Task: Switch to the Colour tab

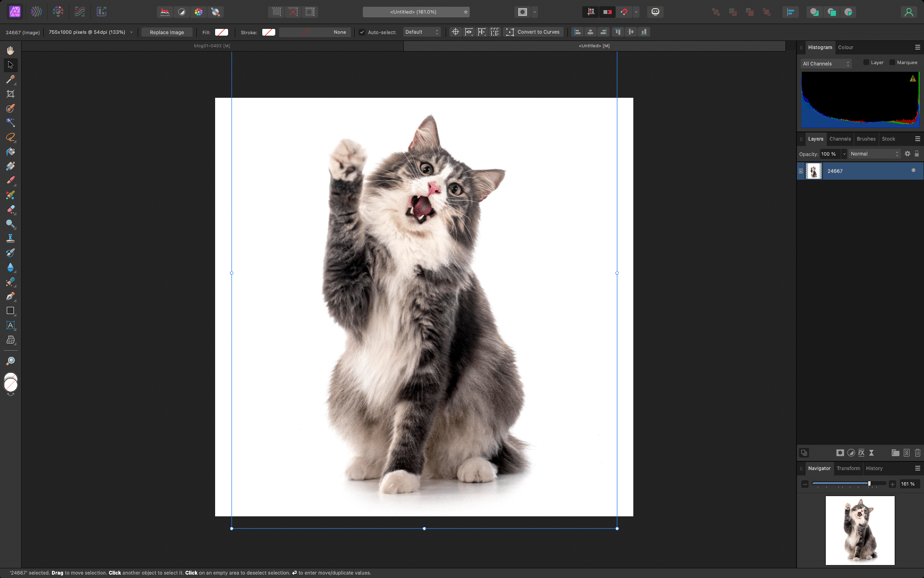Action: click(x=846, y=47)
